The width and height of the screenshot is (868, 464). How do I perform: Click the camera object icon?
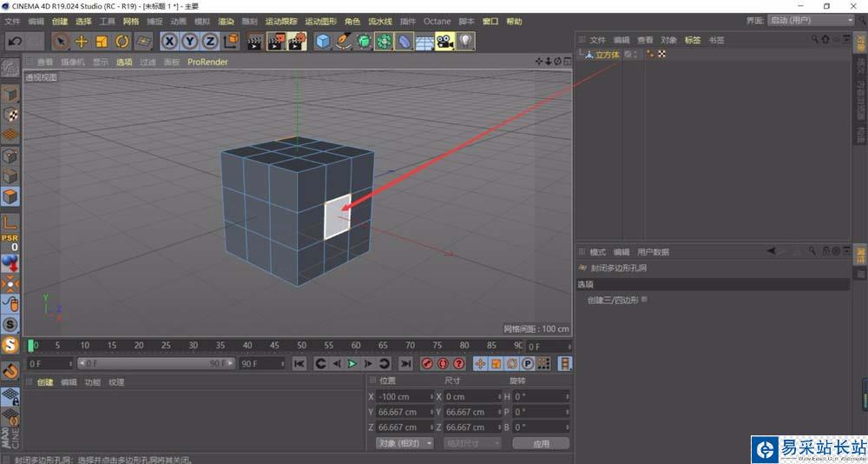pos(444,41)
